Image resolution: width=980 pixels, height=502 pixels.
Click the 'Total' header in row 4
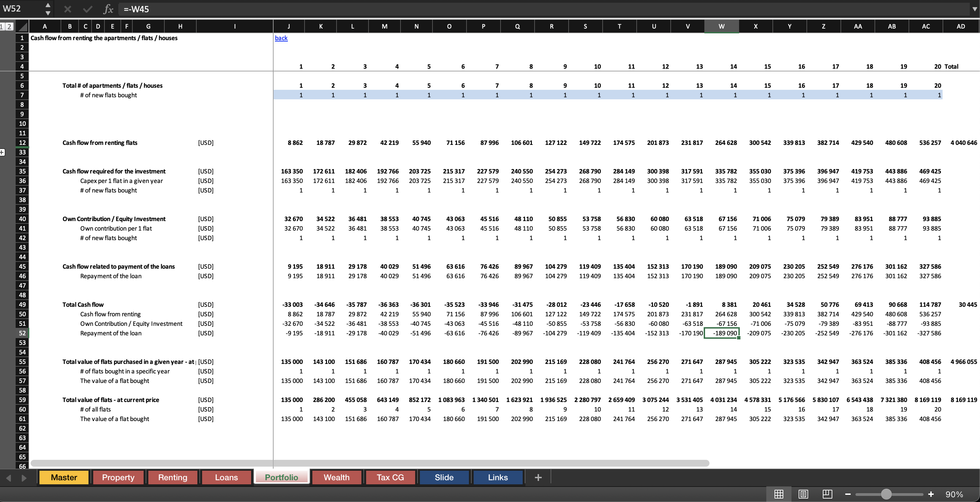pyautogui.click(x=951, y=67)
